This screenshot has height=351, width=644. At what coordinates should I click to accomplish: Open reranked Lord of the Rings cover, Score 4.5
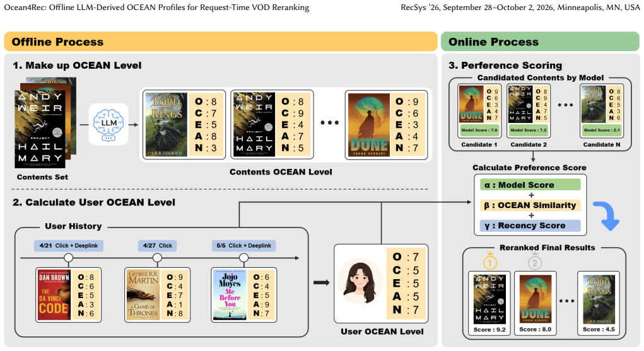tap(599, 300)
